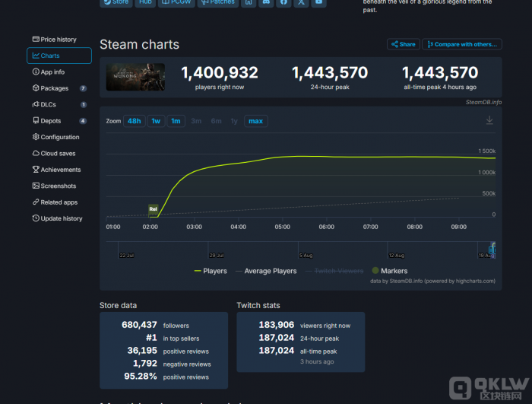
Task: Open the Store link button
Action: pos(116,2)
